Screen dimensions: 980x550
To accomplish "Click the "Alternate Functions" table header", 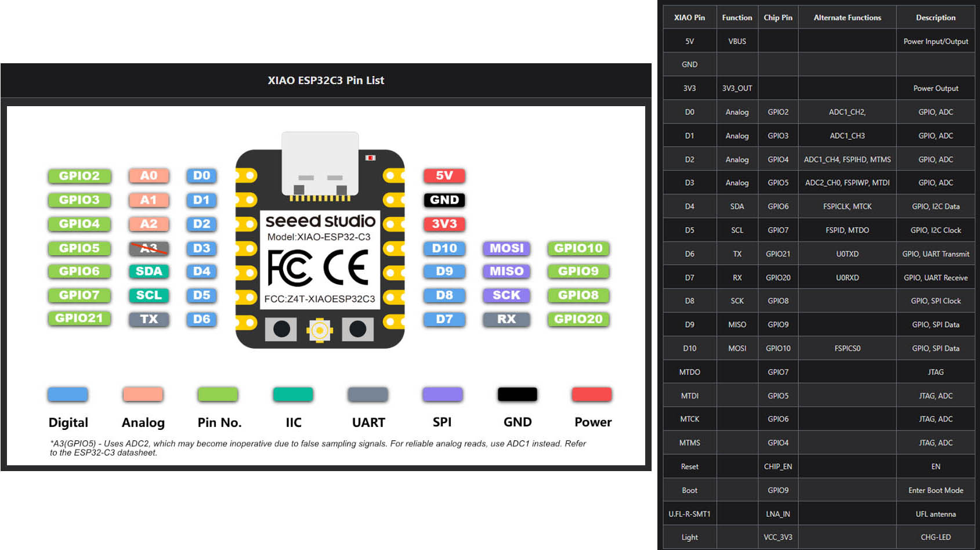I will tap(847, 17).
